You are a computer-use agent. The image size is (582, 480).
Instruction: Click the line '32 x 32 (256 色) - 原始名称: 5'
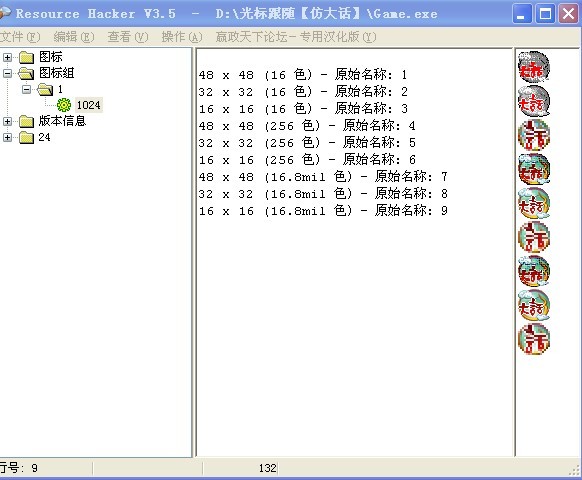[x=307, y=143]
